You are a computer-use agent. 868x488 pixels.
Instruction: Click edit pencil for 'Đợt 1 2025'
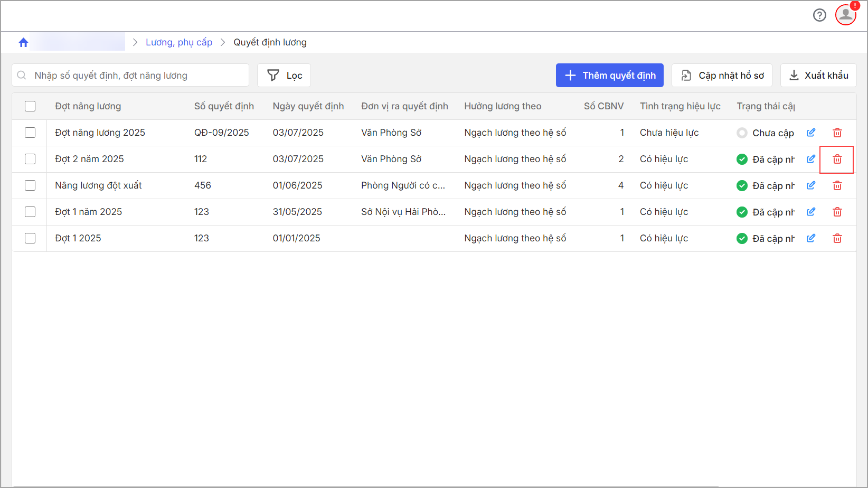click(811, 238)
